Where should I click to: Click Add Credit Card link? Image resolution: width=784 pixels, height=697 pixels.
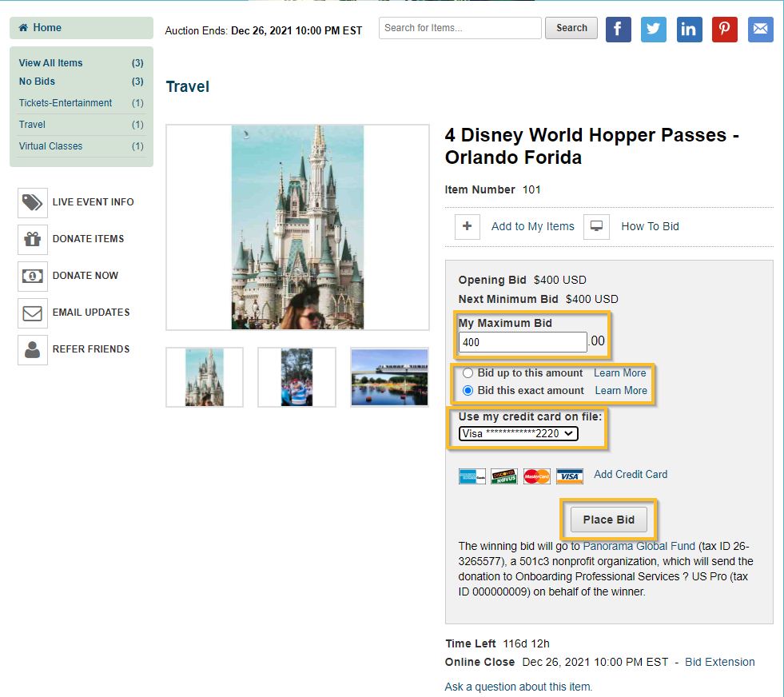(631, 475)
